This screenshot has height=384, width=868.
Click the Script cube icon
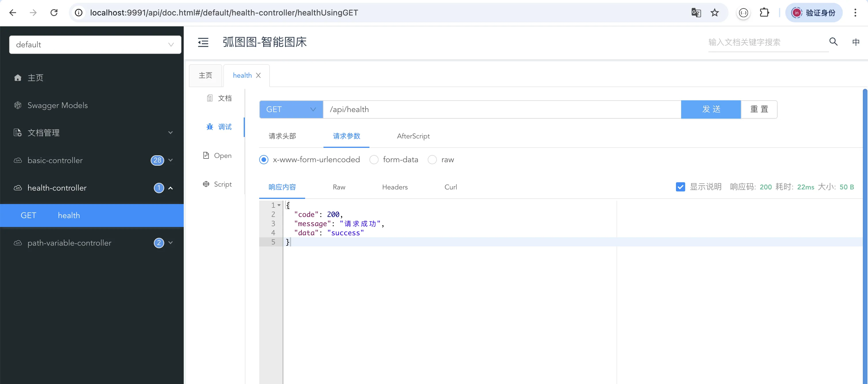coord(206,184)
